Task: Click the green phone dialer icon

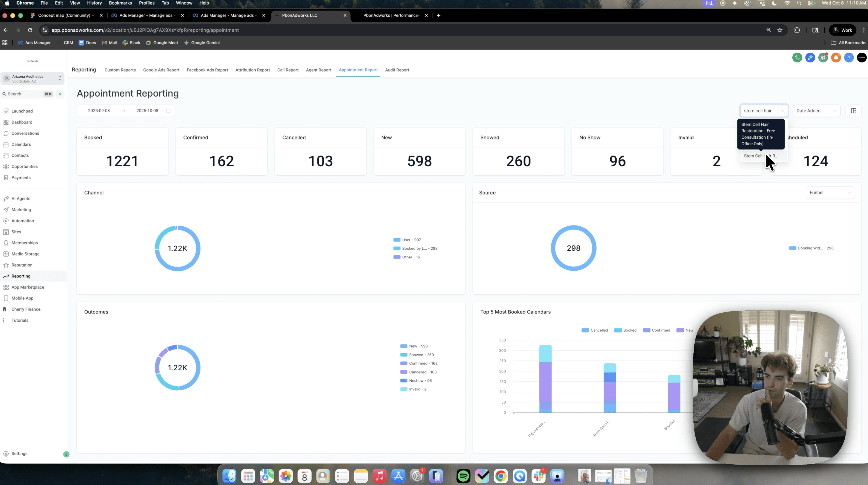Action: pyautogui.click(x=797, y=58)
